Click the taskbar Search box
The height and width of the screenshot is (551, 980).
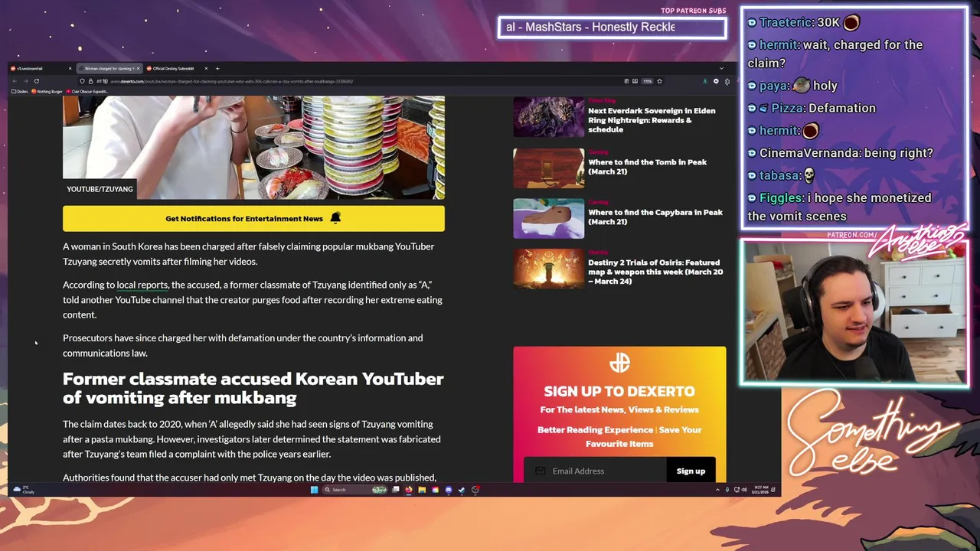click(x=354, y=490)
